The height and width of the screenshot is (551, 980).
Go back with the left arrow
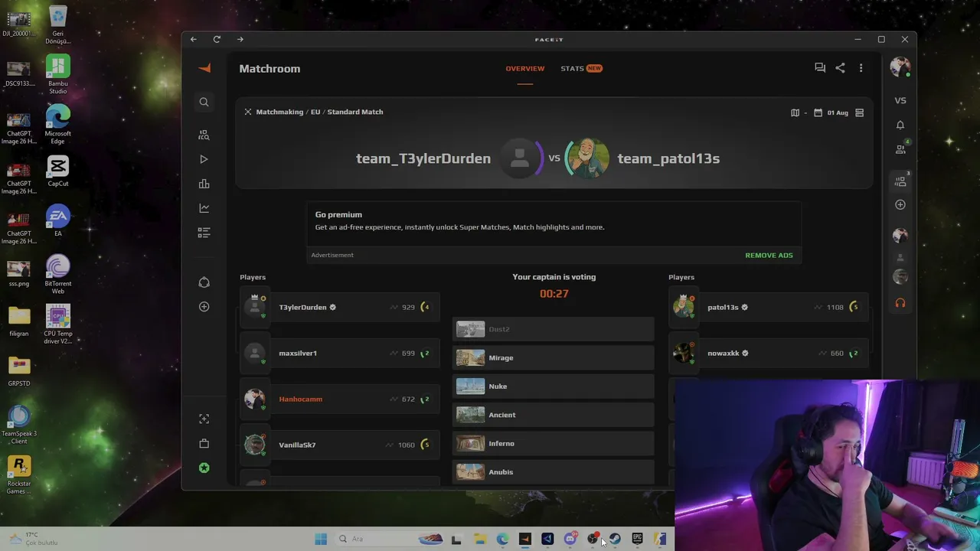(x=194, y=39)
